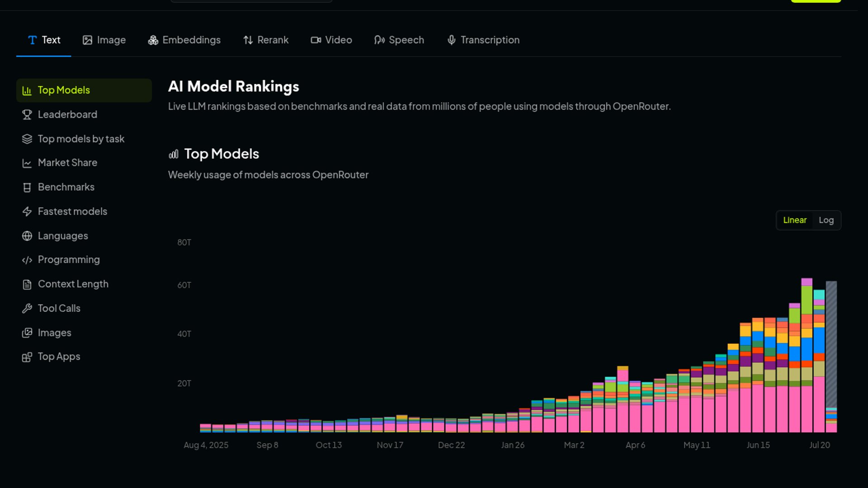Go to Top Apps section

84,357
